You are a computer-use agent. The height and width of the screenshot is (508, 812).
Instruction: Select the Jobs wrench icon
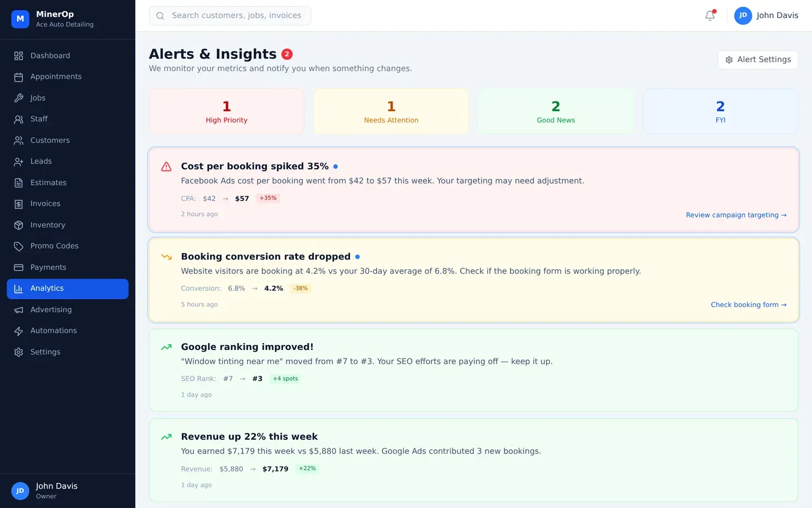tap(19, 98)
